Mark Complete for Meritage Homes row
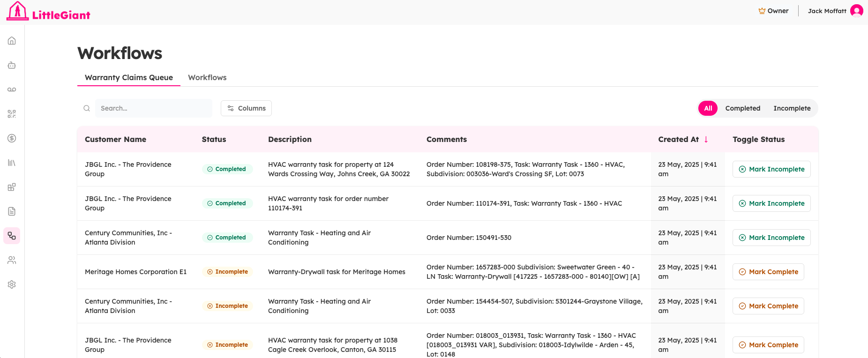The width and height of the screenshot is (868, 358). click(x=768, y=272)
